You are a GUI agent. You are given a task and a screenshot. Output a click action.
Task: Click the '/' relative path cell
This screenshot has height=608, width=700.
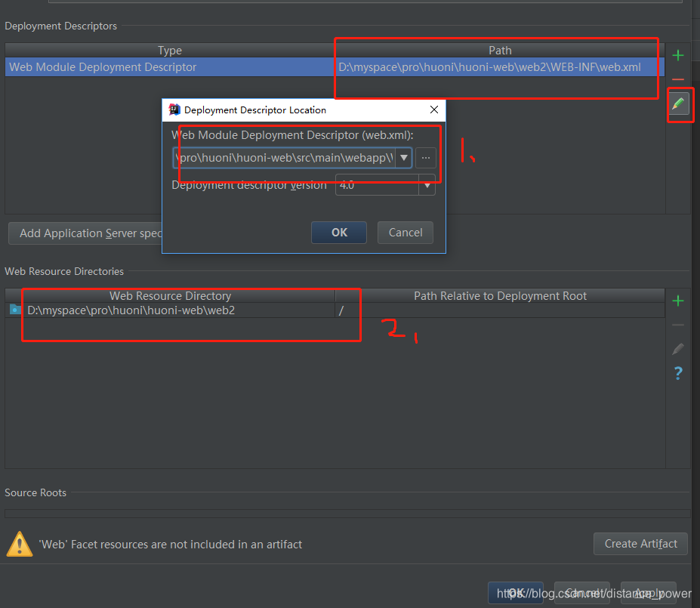pos(500,310)
